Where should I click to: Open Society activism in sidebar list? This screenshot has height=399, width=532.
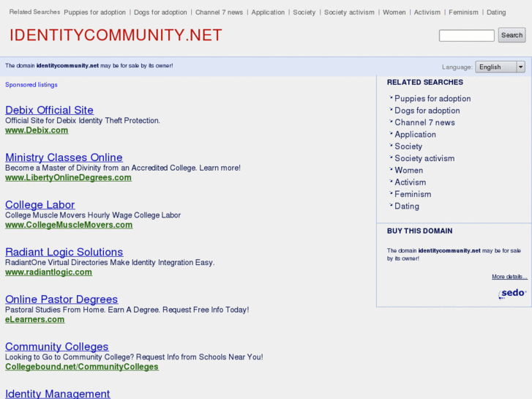point(424,158)
